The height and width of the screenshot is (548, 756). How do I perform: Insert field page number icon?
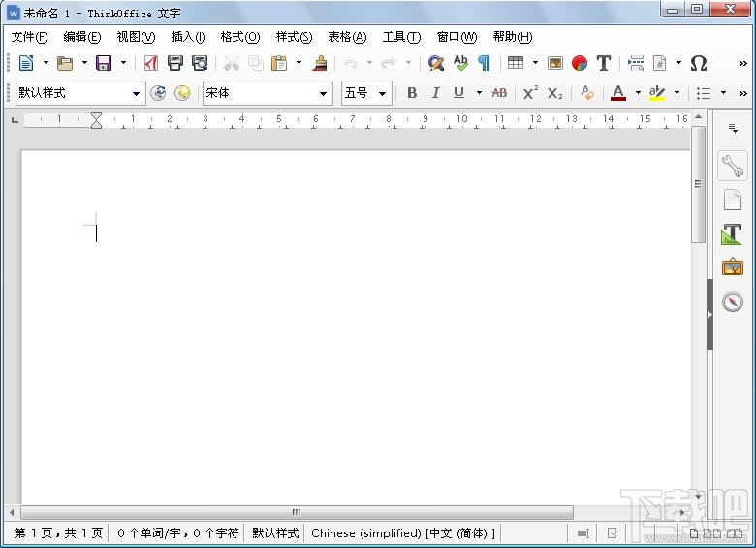(660, 63)
